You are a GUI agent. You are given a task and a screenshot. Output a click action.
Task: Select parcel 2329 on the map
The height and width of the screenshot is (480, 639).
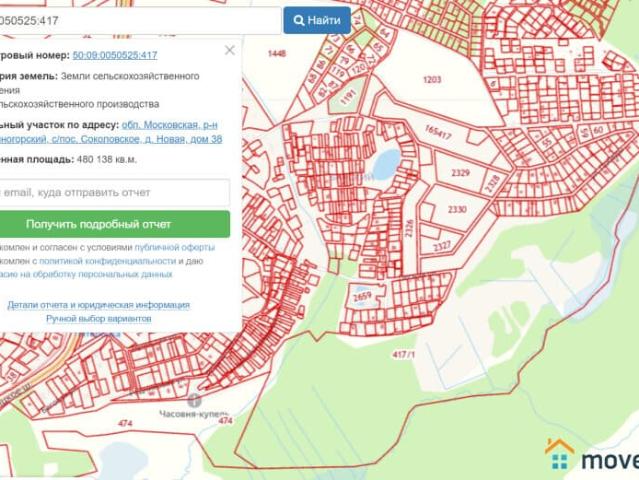[x=461, y=173]
